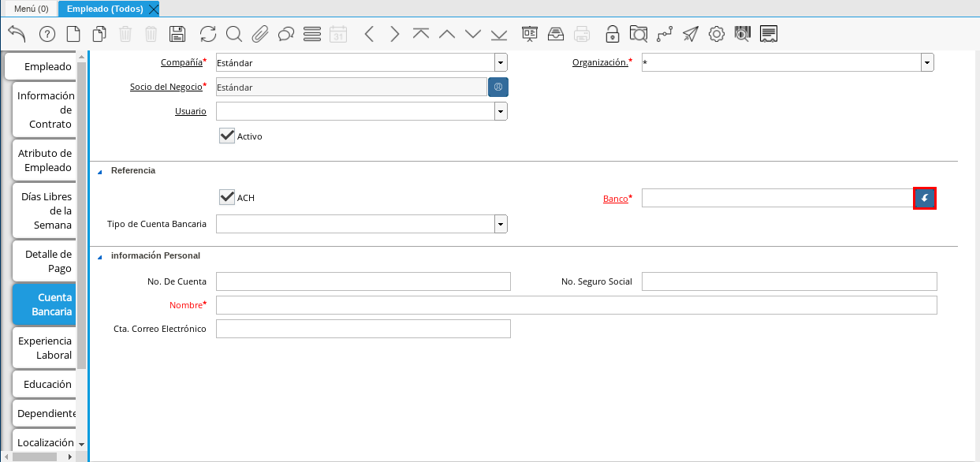Expand the Compañía dropdown
Screen dimensions: 980x462
pos(501,63)
